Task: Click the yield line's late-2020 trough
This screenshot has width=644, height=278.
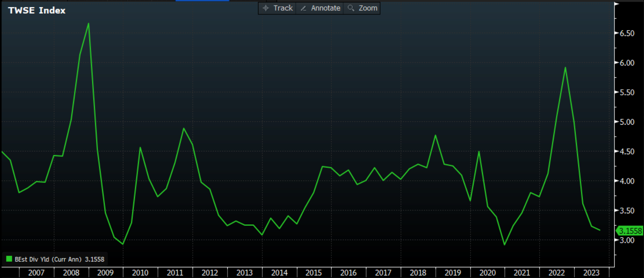Action: pos(504,245)
